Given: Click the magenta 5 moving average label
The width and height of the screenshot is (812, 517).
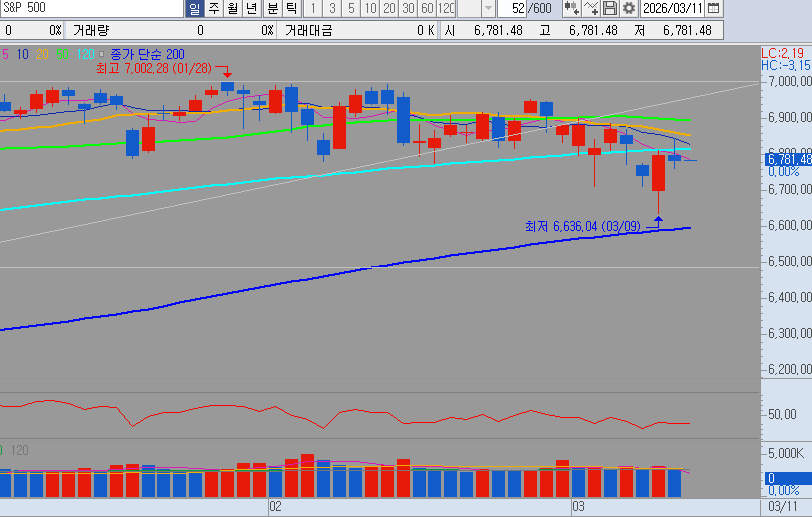Looking at the screenshot, I should [5, 54].
